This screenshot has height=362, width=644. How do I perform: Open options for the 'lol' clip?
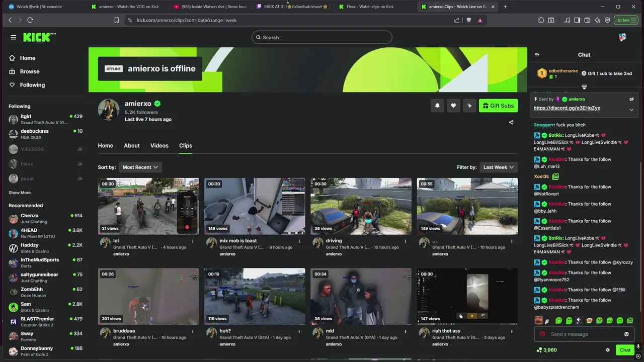[193, 241]
